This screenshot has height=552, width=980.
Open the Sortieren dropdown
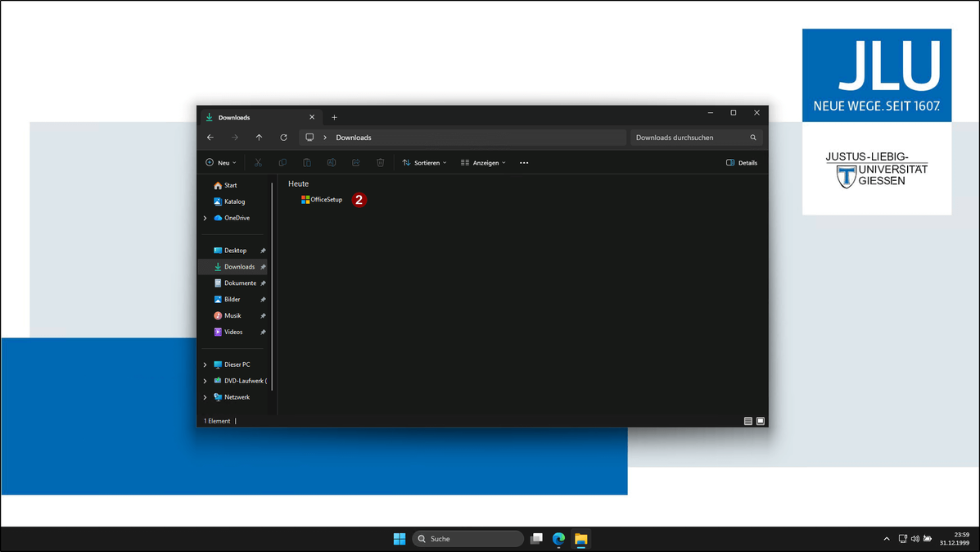[x=425, y=162]
